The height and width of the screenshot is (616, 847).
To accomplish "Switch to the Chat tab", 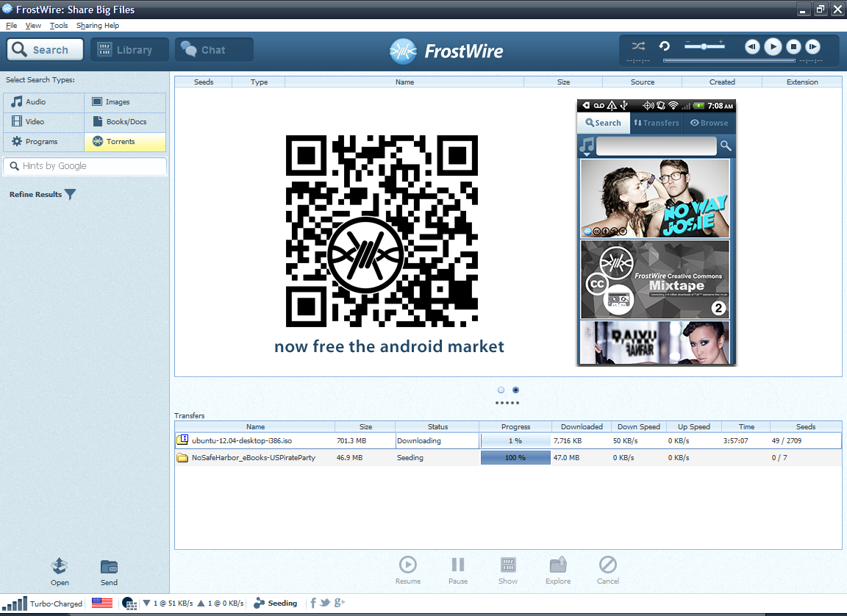I will [214, 50].
